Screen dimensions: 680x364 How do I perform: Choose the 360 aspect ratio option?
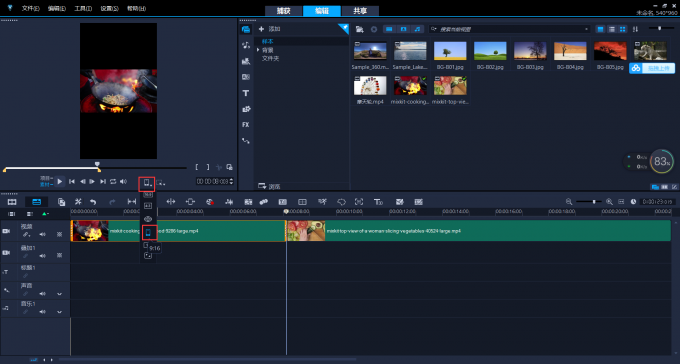(148, 219)
